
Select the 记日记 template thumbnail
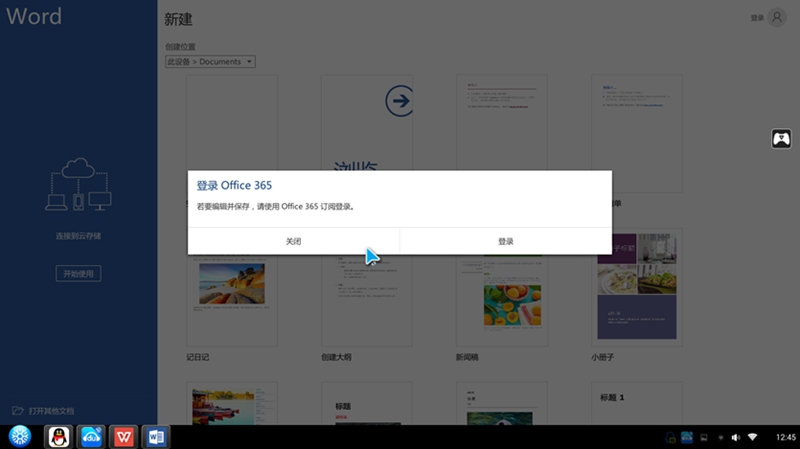pos(231,299)
